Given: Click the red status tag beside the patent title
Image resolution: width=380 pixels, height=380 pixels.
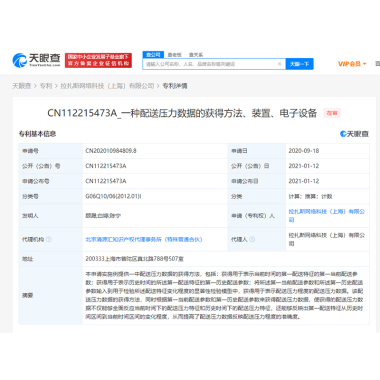Looking at the screenshot, I should click(332, 113).
